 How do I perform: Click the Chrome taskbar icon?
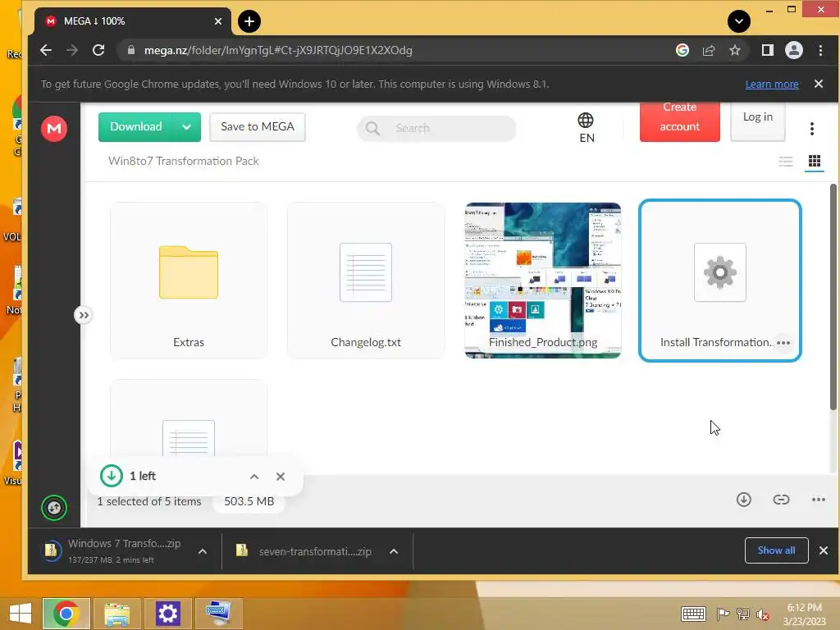coord(66,614)
